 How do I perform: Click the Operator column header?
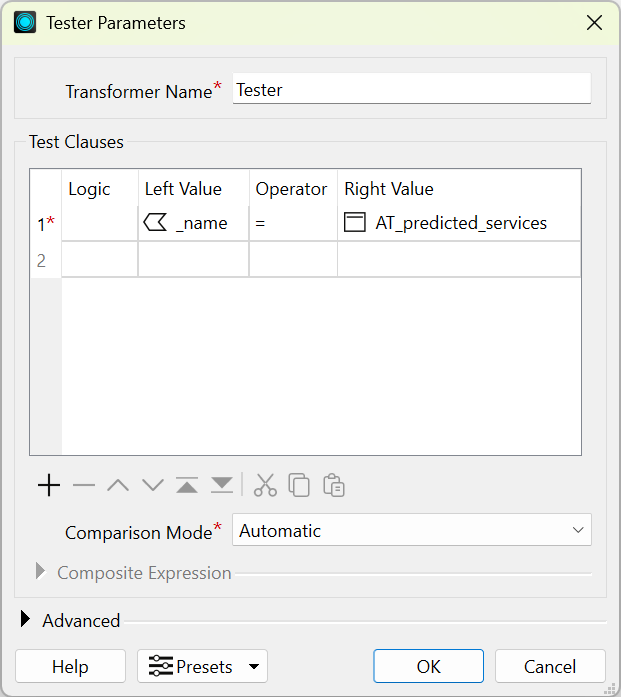coord(293,188)
